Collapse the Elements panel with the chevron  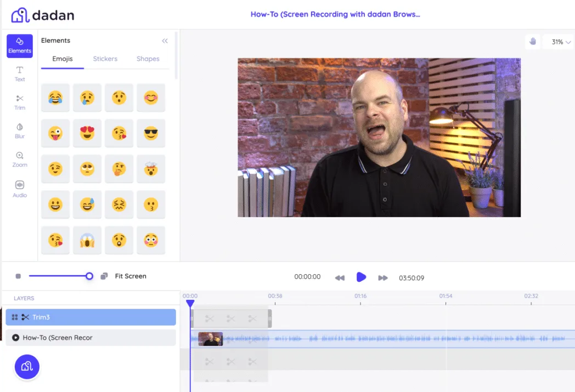(165, 41)
